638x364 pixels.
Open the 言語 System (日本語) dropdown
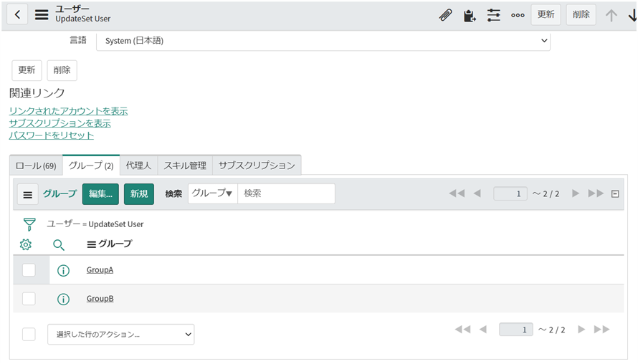tap(323, 41)
